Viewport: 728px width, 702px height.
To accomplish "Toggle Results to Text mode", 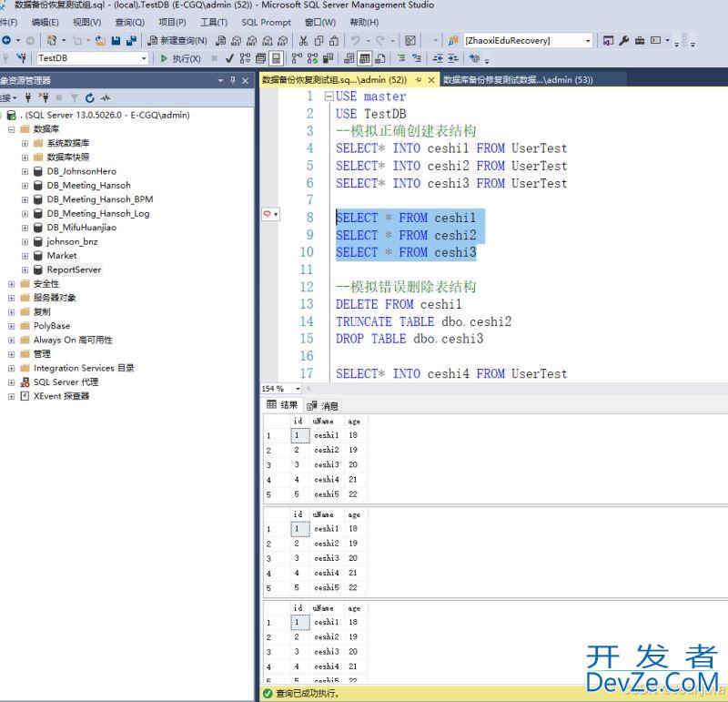I will point(349,58).
